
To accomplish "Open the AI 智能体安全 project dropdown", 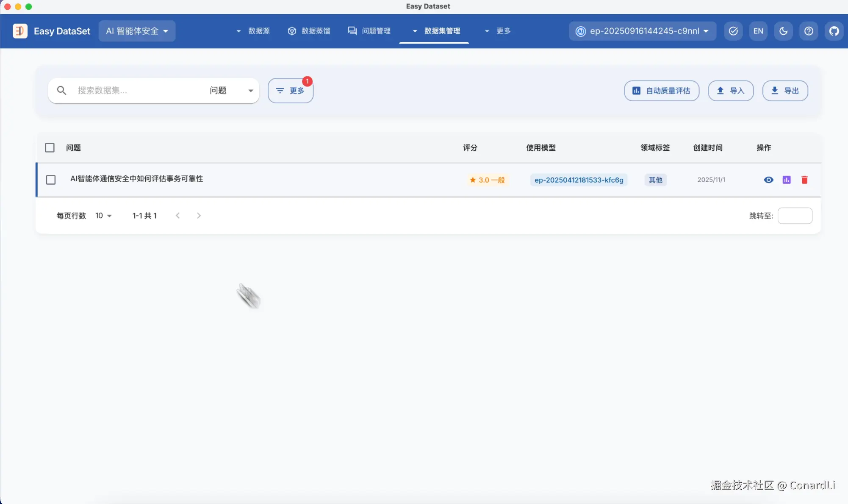I will pyautogui.click(x=137, y=31).
